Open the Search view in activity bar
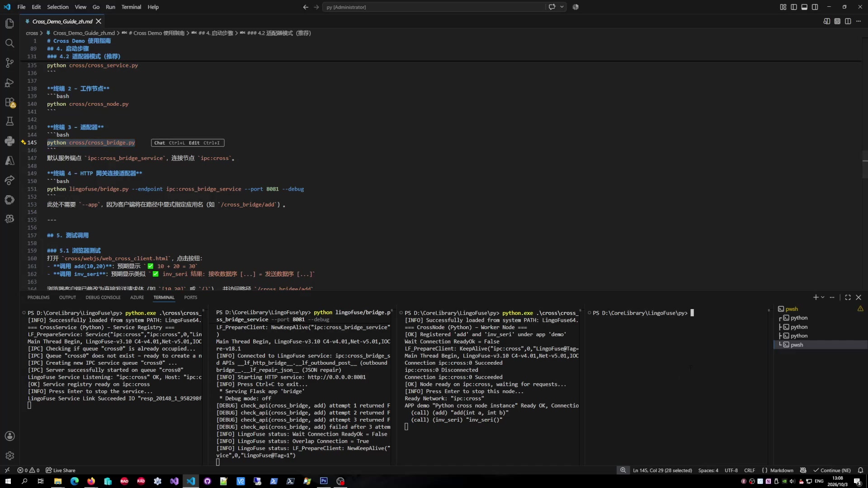This screenshot has width=868, height=488. coord(9,43)
